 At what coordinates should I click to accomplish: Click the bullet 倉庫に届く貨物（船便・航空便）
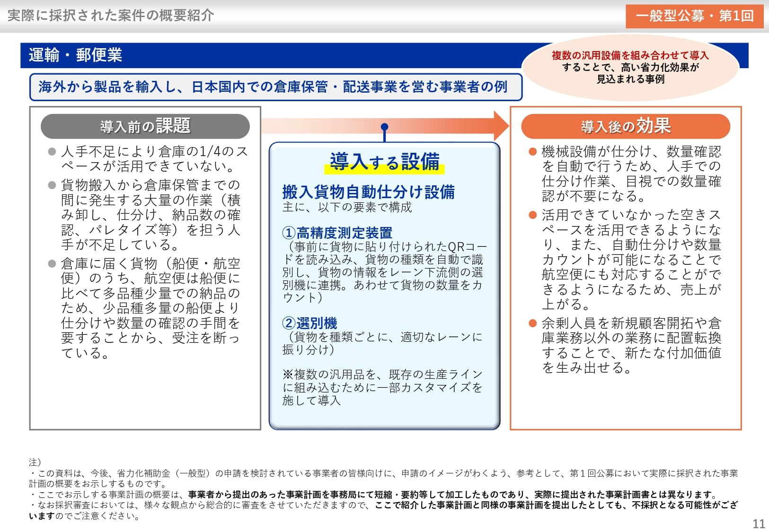145,308
